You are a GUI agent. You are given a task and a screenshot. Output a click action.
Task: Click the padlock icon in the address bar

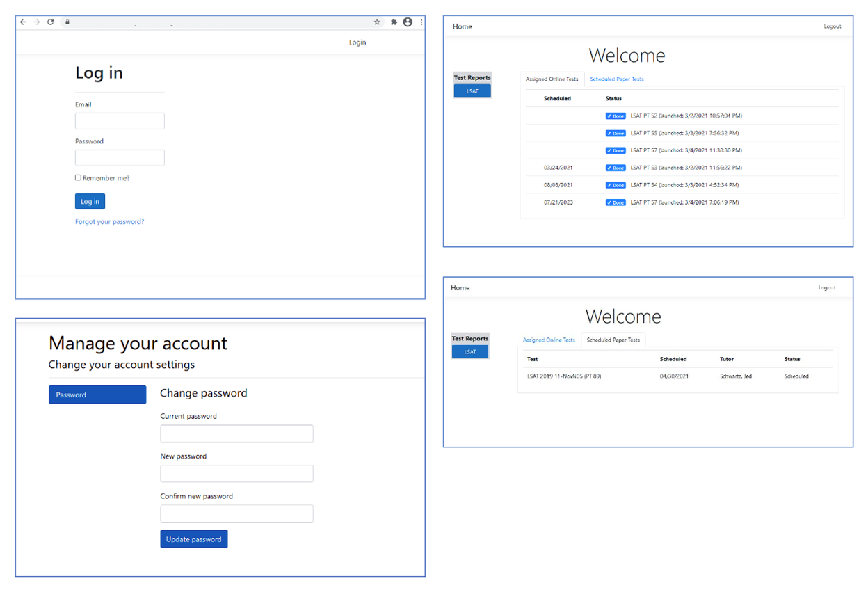click(67, 22)
